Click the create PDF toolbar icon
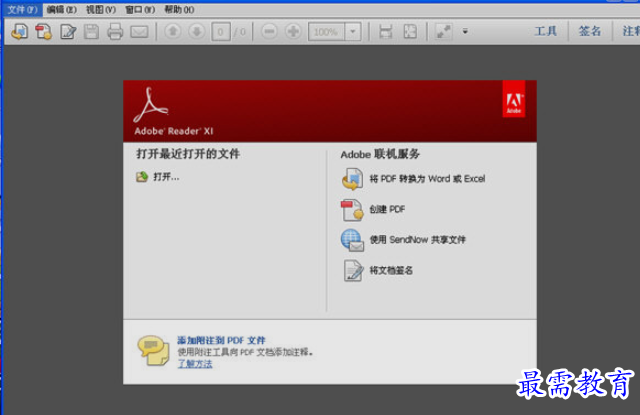The height and width of the screenshot is (415, 640). point(44,31)
